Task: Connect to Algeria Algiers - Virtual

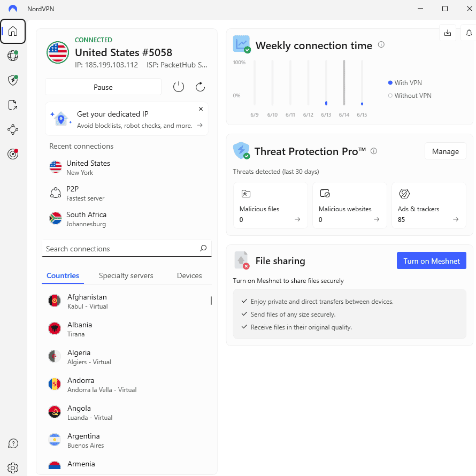Action: coord(127,357)
